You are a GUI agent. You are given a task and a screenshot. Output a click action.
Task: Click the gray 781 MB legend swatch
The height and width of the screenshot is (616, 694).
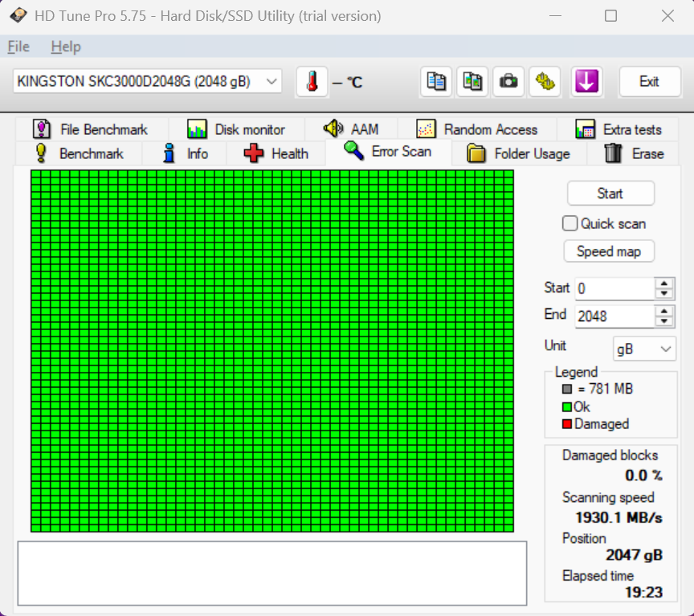[567, 389]
